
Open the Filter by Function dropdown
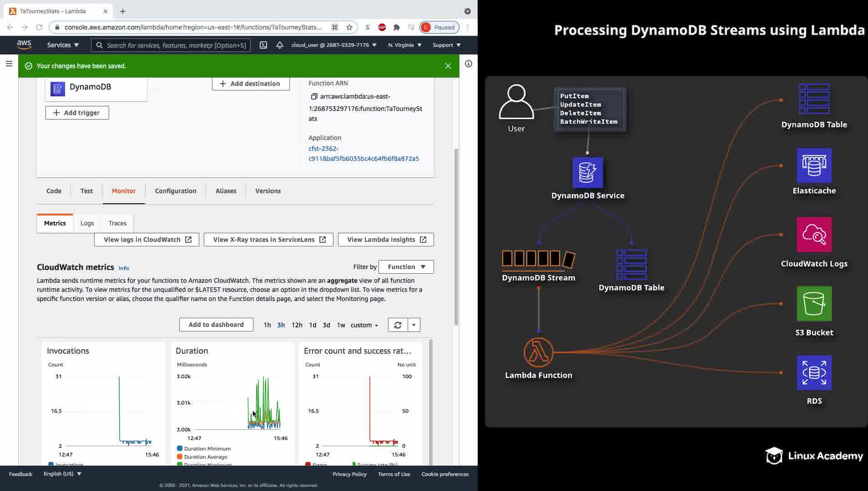[406, 267]
